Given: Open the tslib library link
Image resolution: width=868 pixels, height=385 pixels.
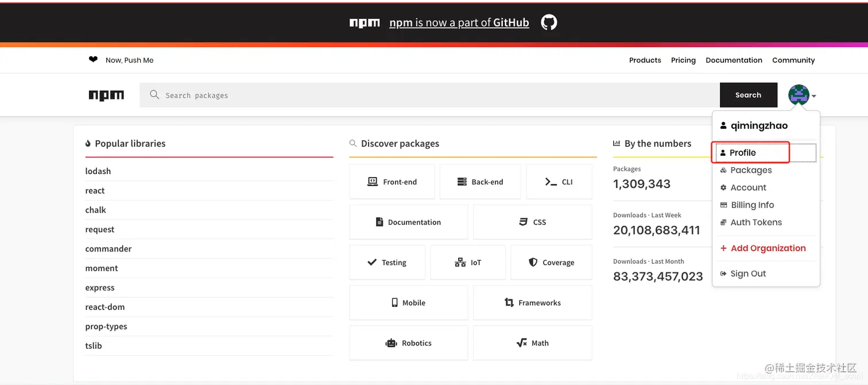Looking at the screenshot, I should [x=94, y=346].
